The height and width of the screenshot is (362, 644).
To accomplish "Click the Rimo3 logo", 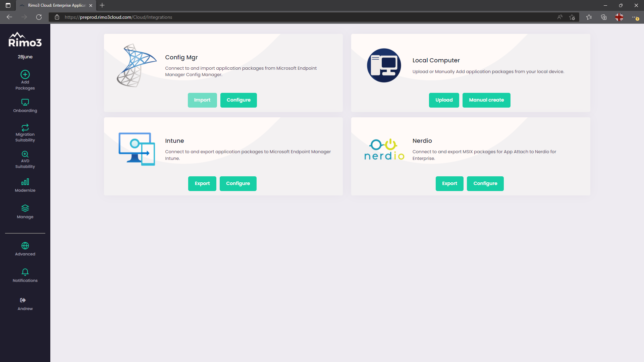I will click(x=25, y=40).
